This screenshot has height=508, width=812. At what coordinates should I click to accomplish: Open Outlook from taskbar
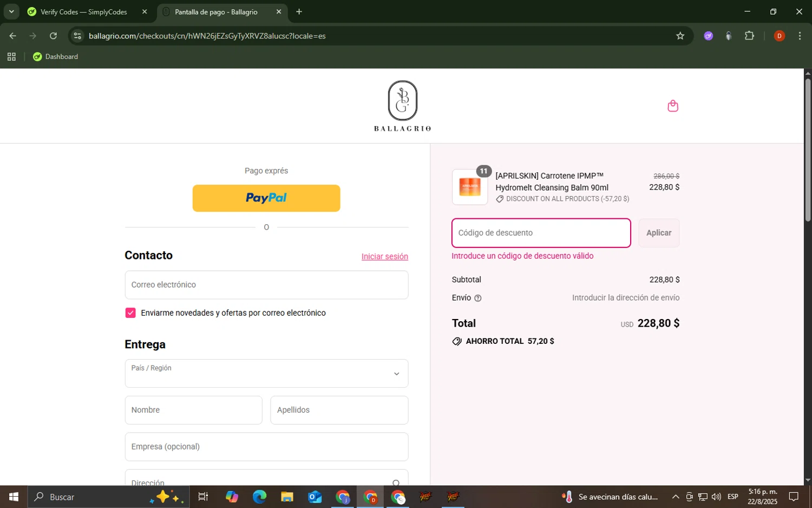click(315, 497)
